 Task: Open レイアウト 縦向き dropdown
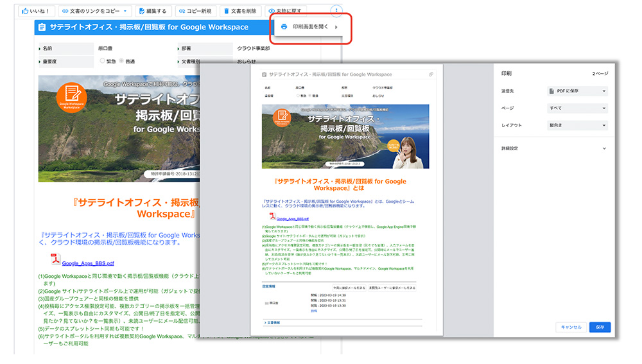[x=577, y=125]
